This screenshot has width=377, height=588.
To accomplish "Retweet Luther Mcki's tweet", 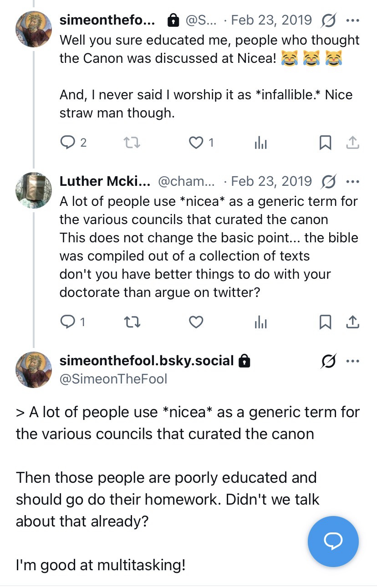I will 132,322.
